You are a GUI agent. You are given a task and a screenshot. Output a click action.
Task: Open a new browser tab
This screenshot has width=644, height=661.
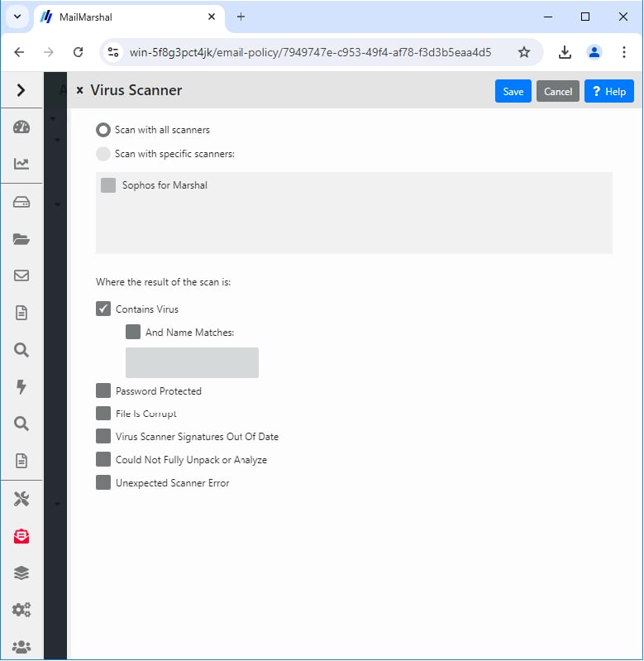click(x=241, y=17)
